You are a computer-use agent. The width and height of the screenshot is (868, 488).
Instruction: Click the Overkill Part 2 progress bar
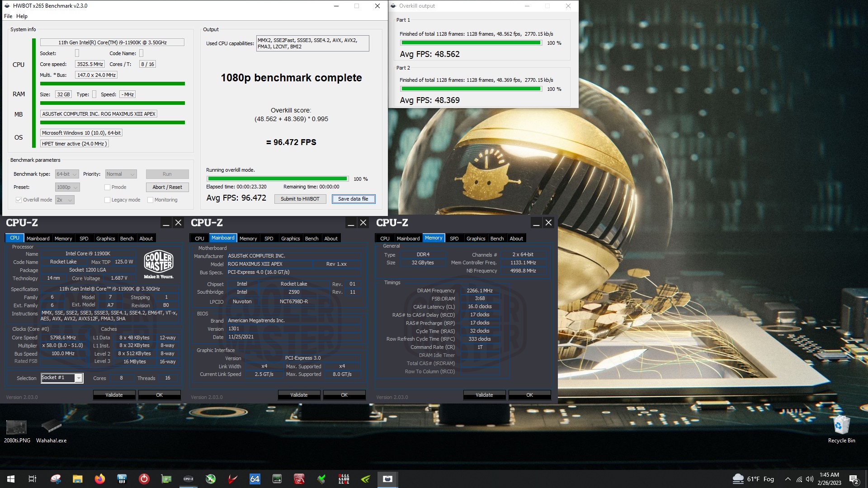[x=471, y=89]
